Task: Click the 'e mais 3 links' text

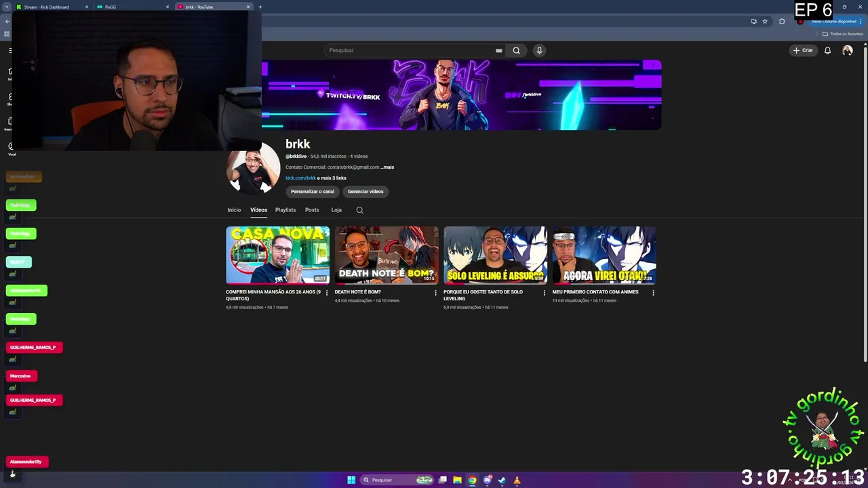Action: [332, 178]
